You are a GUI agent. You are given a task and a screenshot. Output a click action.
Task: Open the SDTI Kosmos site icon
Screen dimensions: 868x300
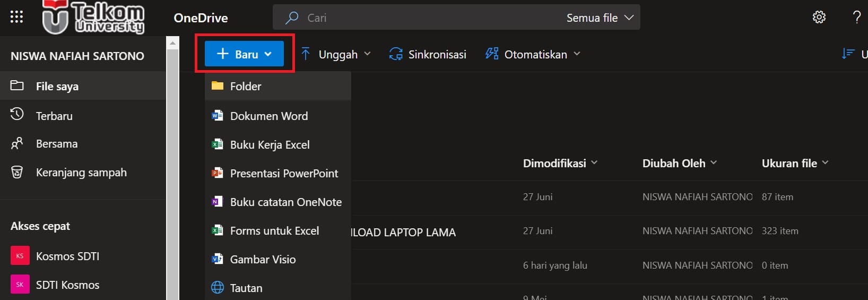coord(20,285)
